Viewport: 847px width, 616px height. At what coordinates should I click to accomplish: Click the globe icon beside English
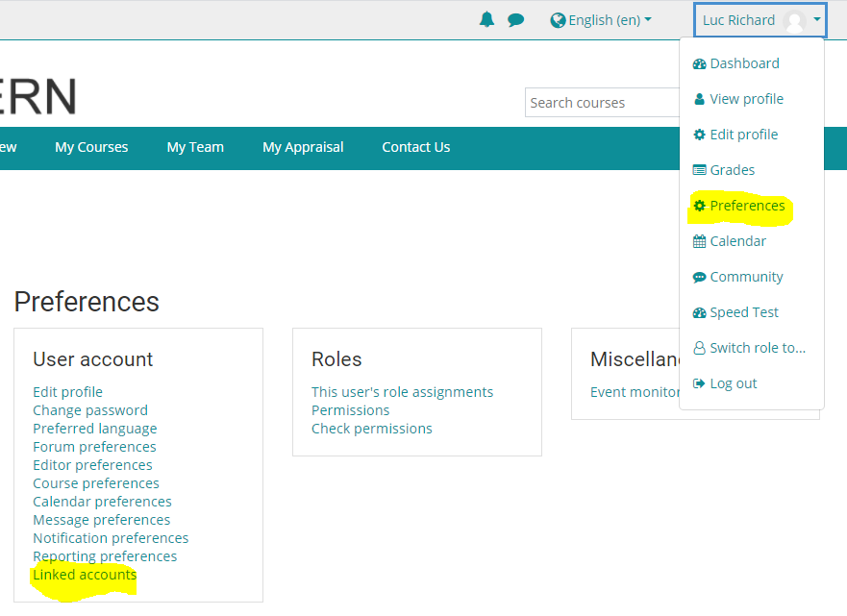pyautogui.click(x=558, y=20)
